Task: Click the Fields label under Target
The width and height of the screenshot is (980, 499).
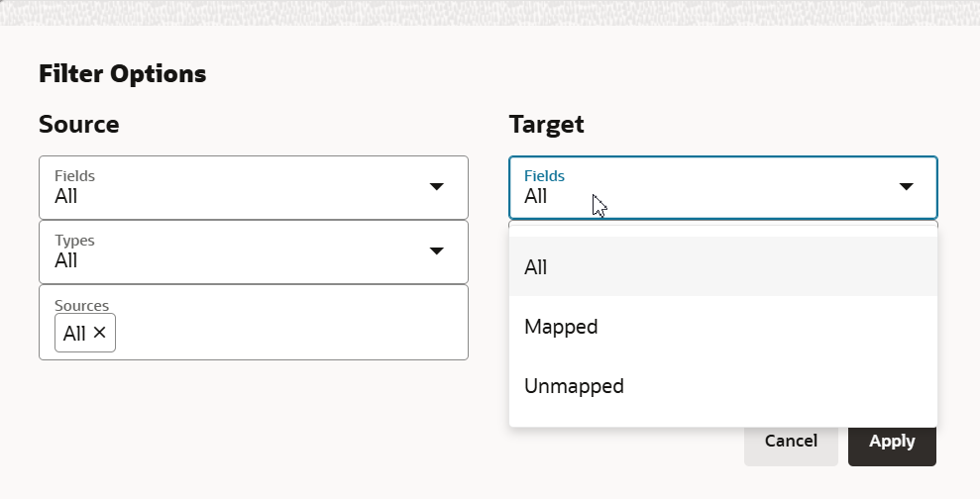Action: (544, 175)
